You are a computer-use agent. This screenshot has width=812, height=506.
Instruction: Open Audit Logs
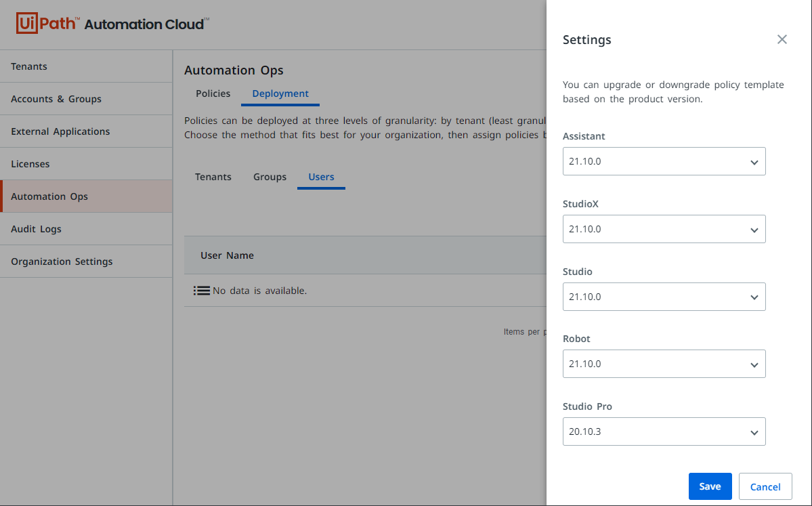(x=86, y=229)
